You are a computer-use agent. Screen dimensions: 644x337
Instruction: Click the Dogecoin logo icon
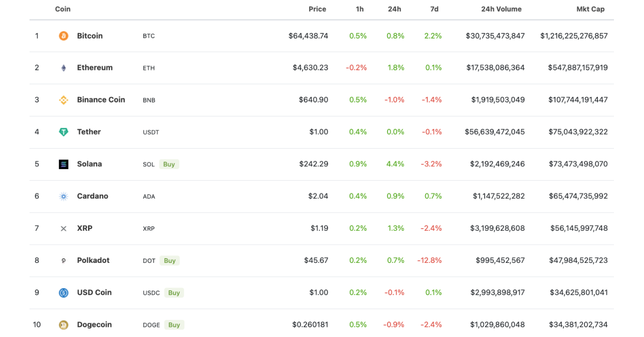click(x=63, y=325)
